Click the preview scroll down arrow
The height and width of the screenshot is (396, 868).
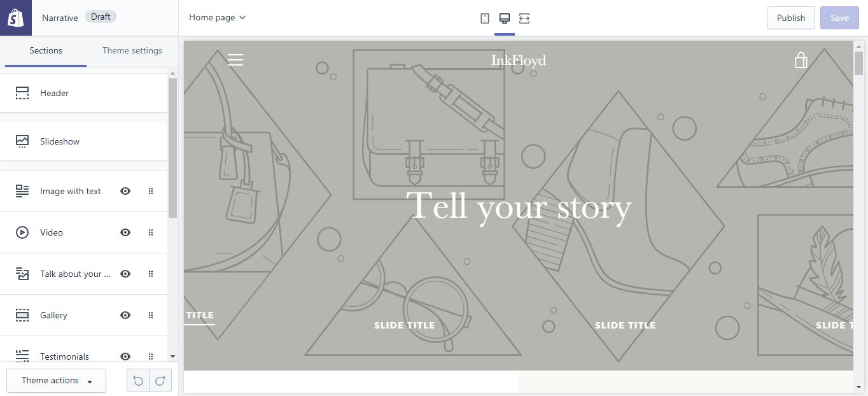point(858,386)
